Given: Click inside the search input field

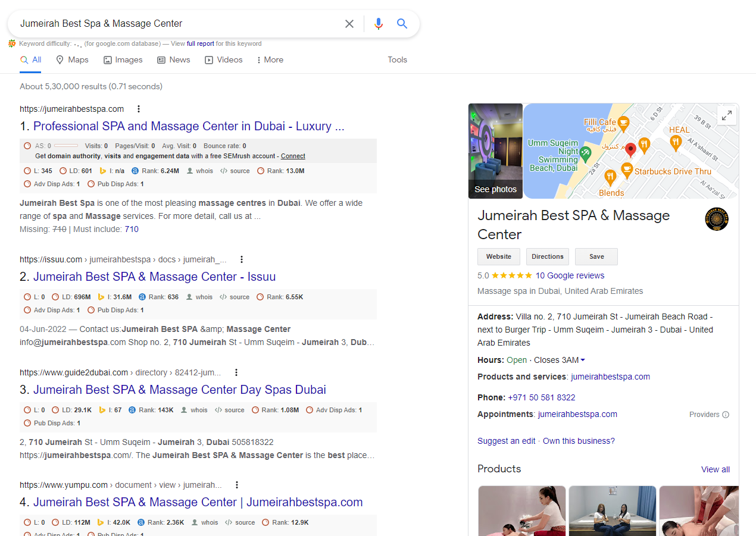Looking at the screenshot, I should coord(179,24).
